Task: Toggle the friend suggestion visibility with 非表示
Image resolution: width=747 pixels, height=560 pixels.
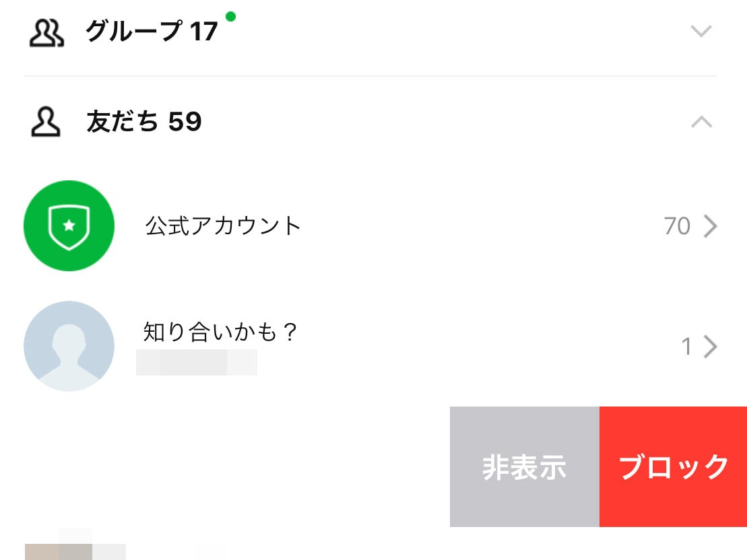Action: click(x=524, y=467)
